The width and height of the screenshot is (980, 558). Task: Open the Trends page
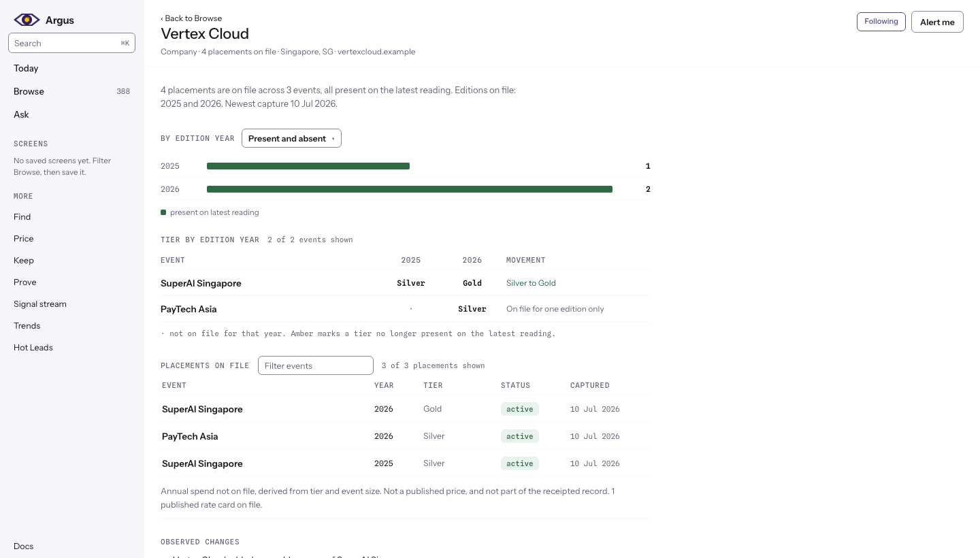point(27,325)
